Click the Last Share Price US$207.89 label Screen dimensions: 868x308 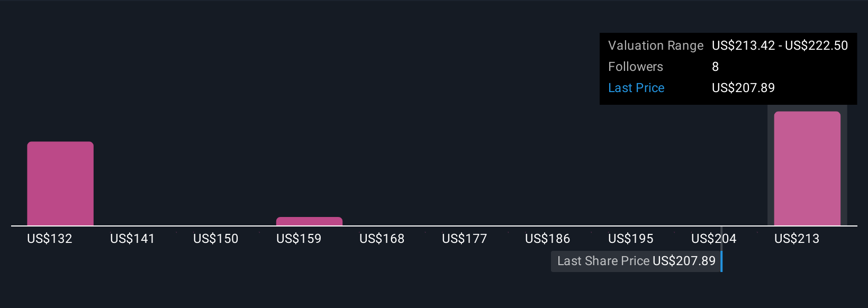tap(636, 261)
